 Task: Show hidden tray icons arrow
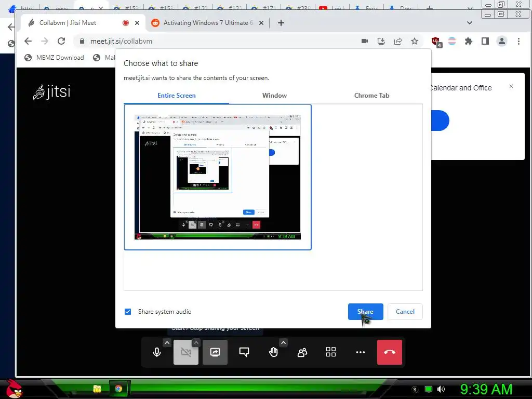415,389
